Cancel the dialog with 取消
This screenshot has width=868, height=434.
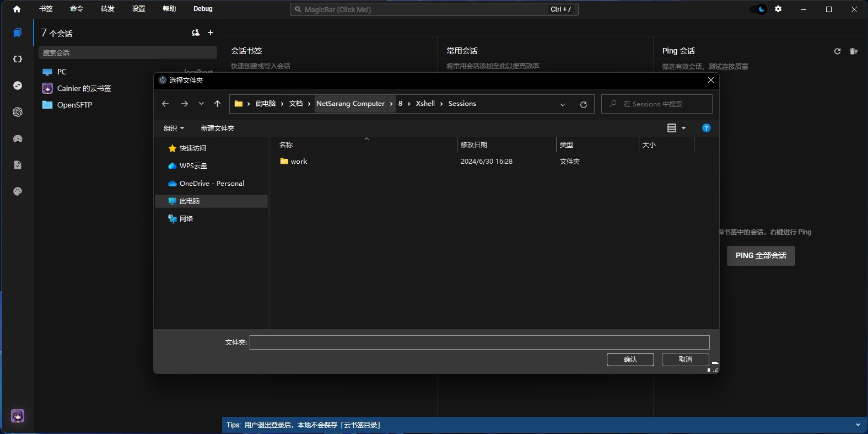686,360
